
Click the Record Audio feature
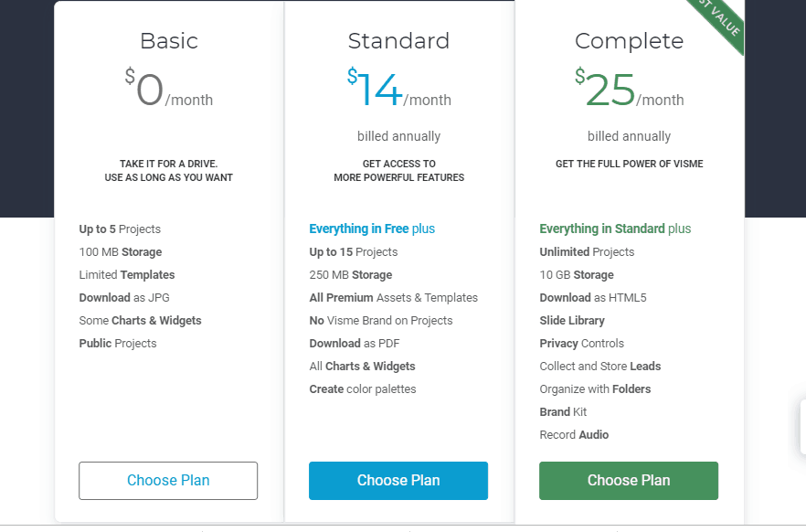click(x=574, y=435)
